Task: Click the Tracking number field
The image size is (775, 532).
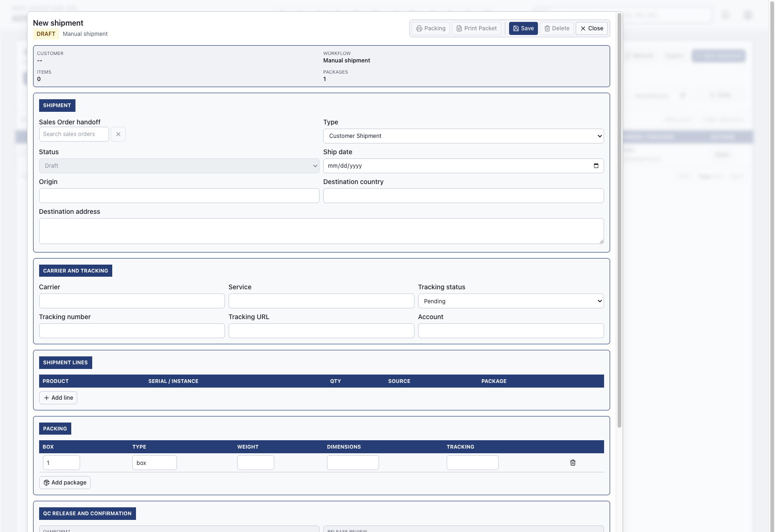Action: click(x=132, y=331)
